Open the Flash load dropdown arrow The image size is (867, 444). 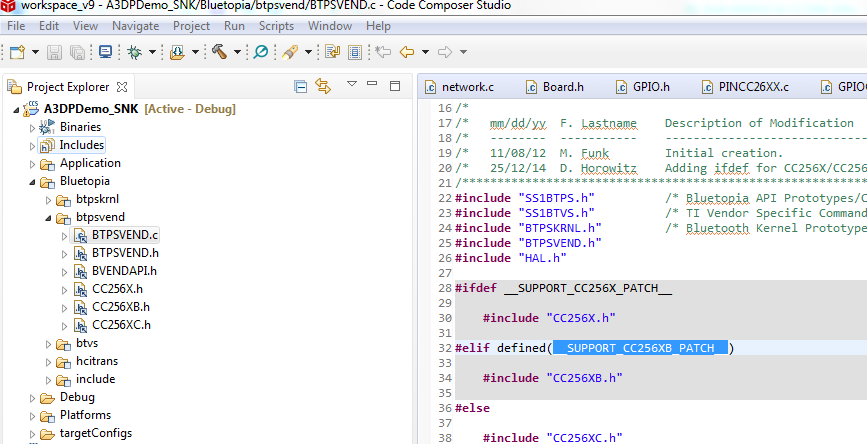point(195,52)
